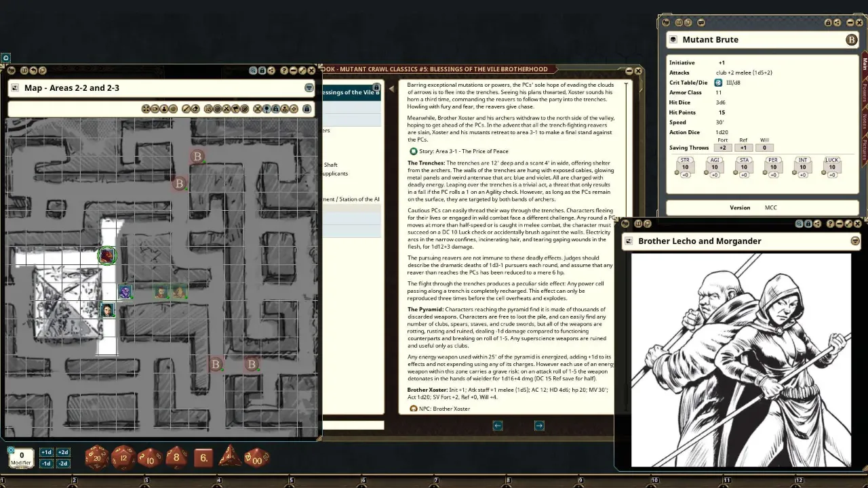This screenshot has width=868, height=488.
Task: Click the person token icon on map toolbar
Action: [164, 109]
